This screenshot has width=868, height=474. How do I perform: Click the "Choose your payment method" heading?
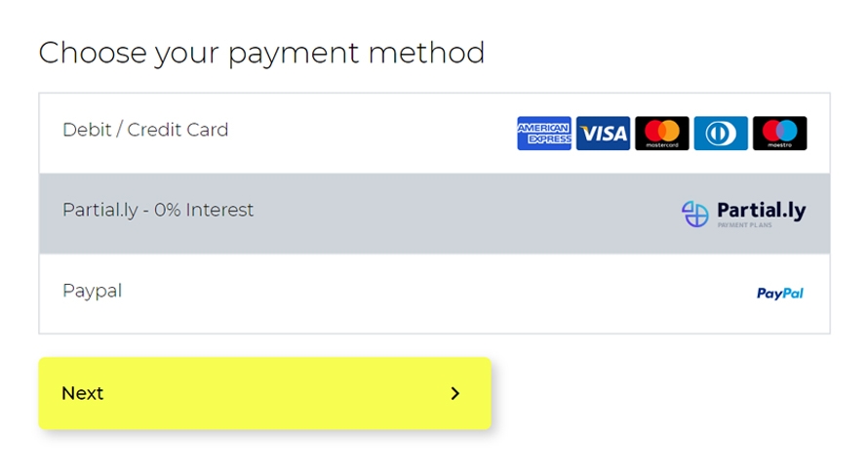(261, 53)
